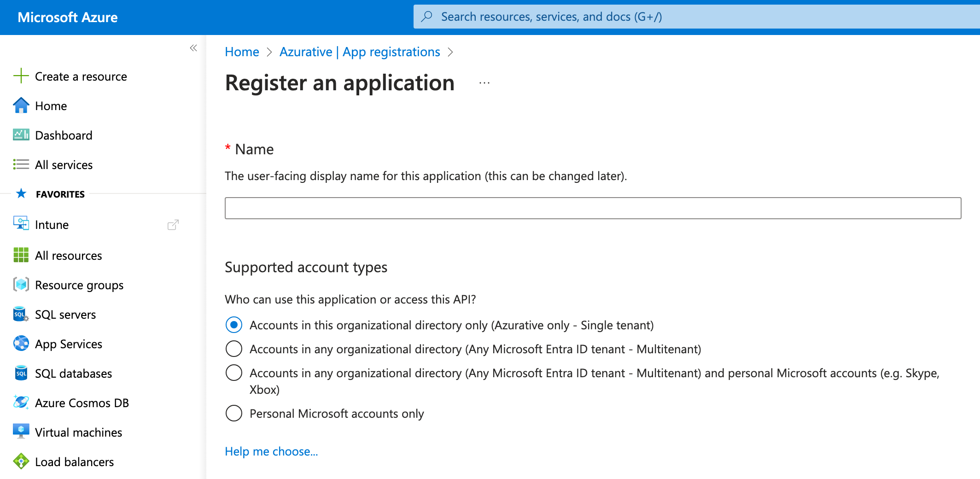Open the Home house icon in sidebar
Screen dimensions: 980x479
21,105
